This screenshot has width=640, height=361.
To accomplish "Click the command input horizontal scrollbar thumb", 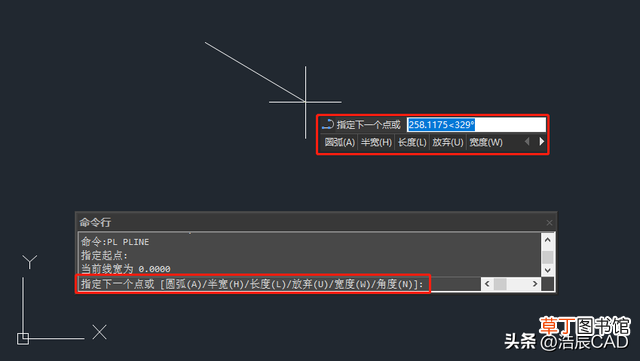I will (500, 284).
